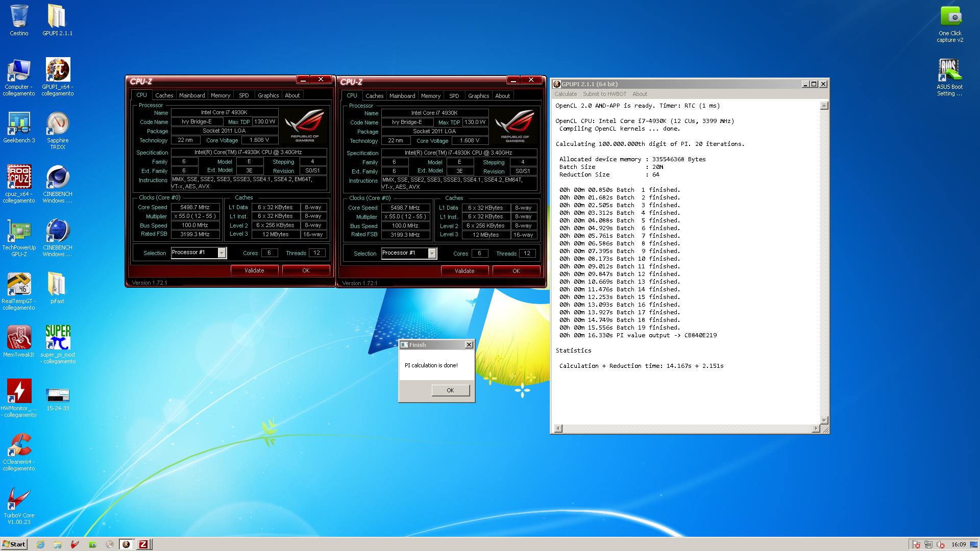Open the cpuz_x64 collegamento ROG icon
The width and height of the screenshot is (980, 551).
coord(19,184)
